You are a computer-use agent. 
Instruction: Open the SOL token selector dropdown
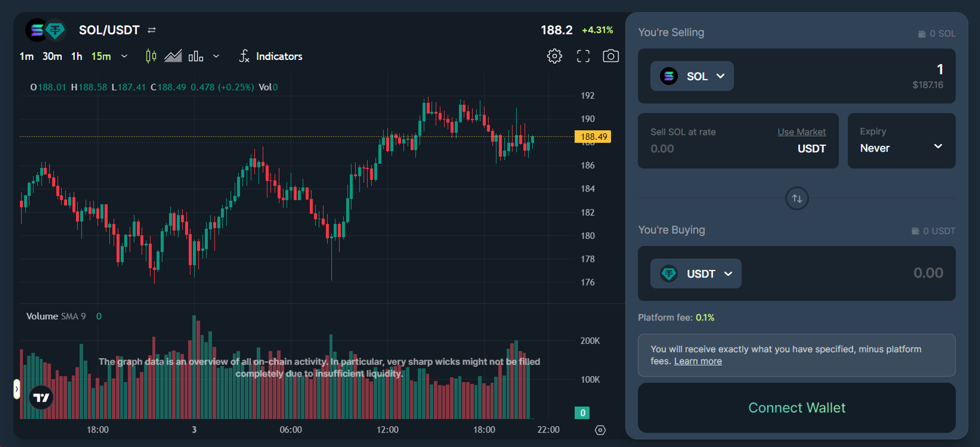point(691,76)
